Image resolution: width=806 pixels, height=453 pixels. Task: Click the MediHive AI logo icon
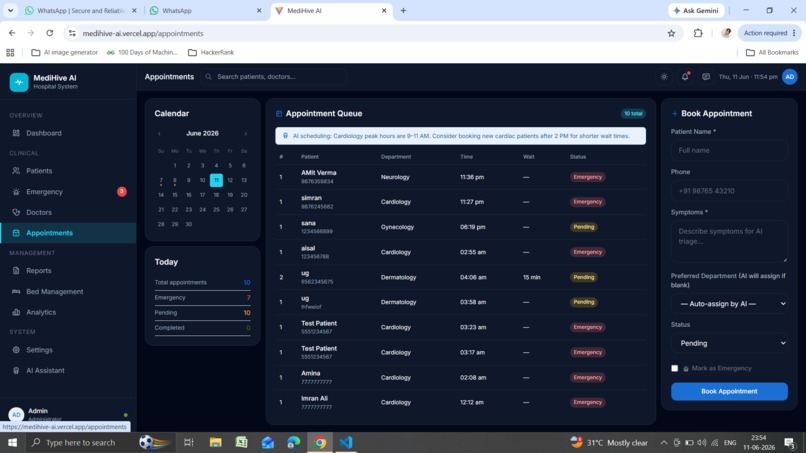click(x=19, y=82)
